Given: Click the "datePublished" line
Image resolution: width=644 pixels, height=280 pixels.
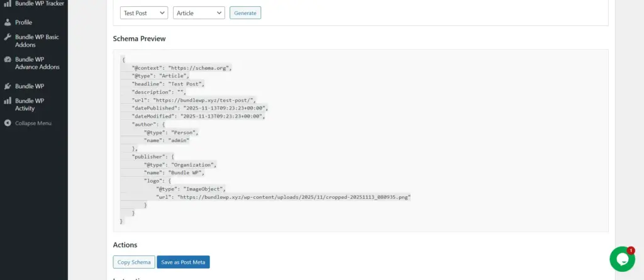Looking at the screenshot, I should click(x=200, y=108).
